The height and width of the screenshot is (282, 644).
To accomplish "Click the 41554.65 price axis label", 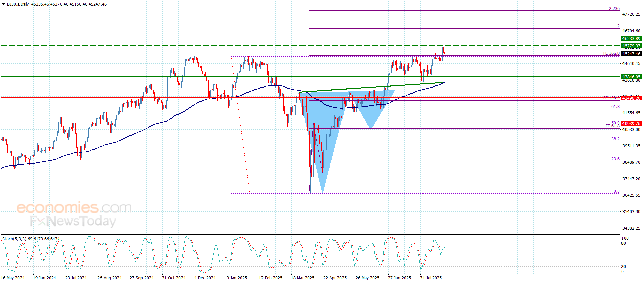I will pyautogui.click(x=631, y=113).
